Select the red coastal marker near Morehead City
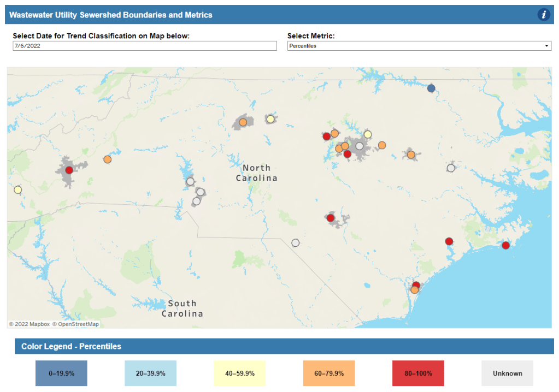The image size is (559, 392). (x=505, y=245)
